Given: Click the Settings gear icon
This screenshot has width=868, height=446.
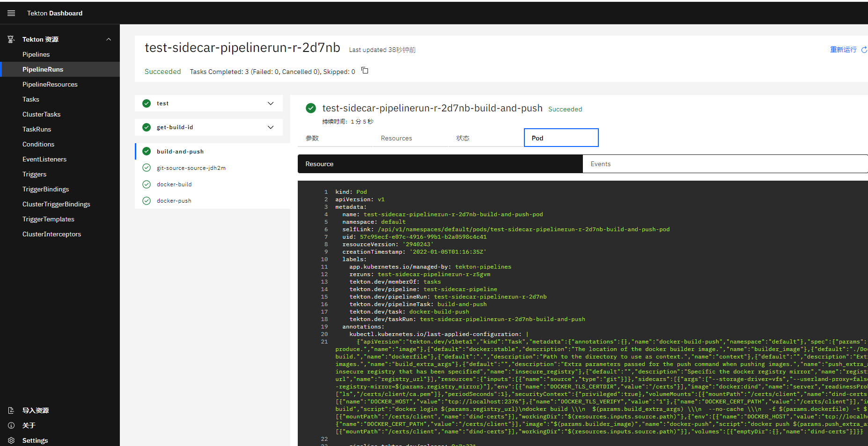Looking at the screenshot, I should (11, 440).
